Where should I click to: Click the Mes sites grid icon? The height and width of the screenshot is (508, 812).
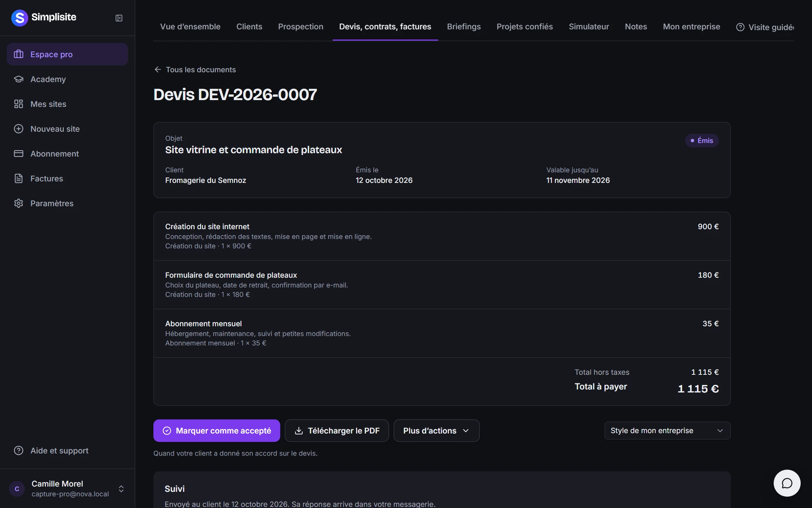(x=18, y=104)
